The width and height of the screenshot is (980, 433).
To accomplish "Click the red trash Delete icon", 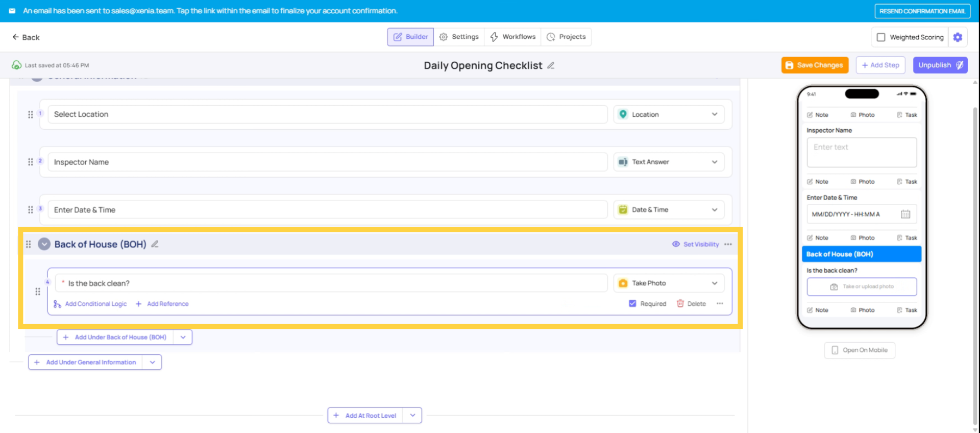I will (680, 304).
